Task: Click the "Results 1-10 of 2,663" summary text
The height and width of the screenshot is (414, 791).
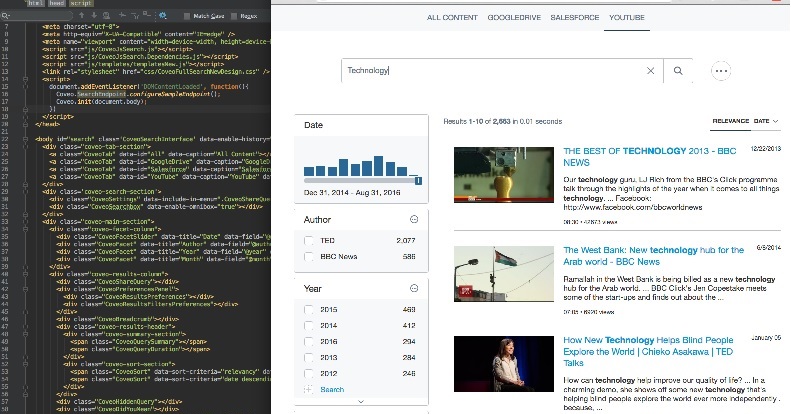Action: (x=477, y=122)
